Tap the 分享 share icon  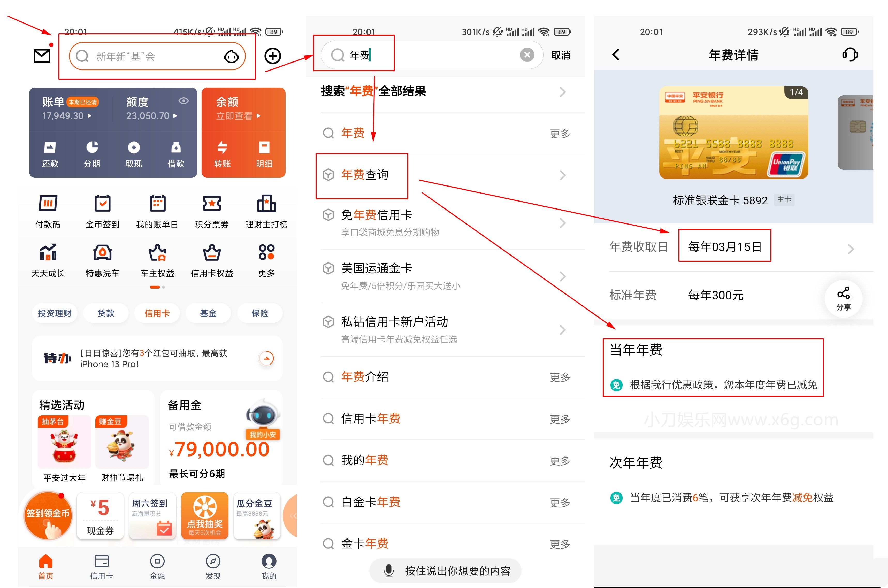(x=843, y=298)
